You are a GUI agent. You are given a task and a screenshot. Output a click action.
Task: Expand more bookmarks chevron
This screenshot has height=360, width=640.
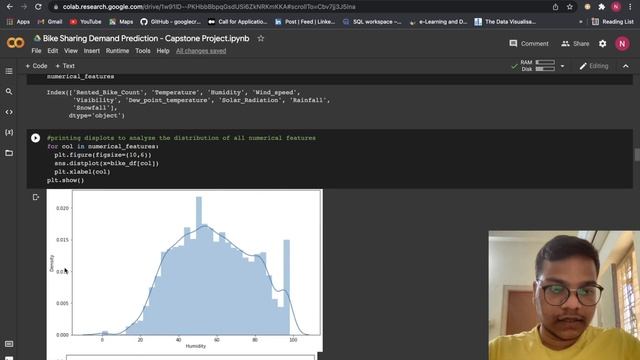(x=580, y=22)
